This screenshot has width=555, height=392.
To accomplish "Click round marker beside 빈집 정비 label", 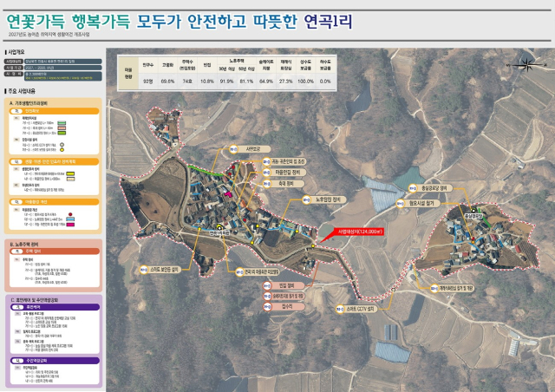I will click(x=266, y=285).
